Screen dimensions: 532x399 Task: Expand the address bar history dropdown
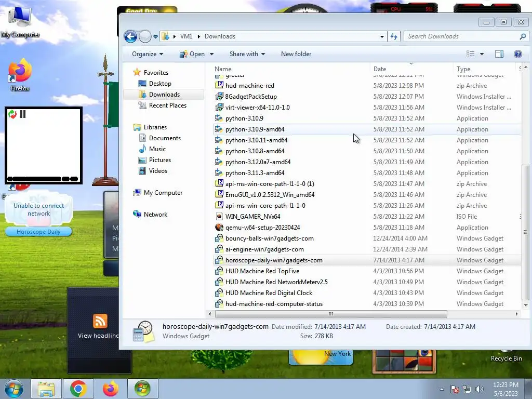pyautogui.click(x=382, y=37)
